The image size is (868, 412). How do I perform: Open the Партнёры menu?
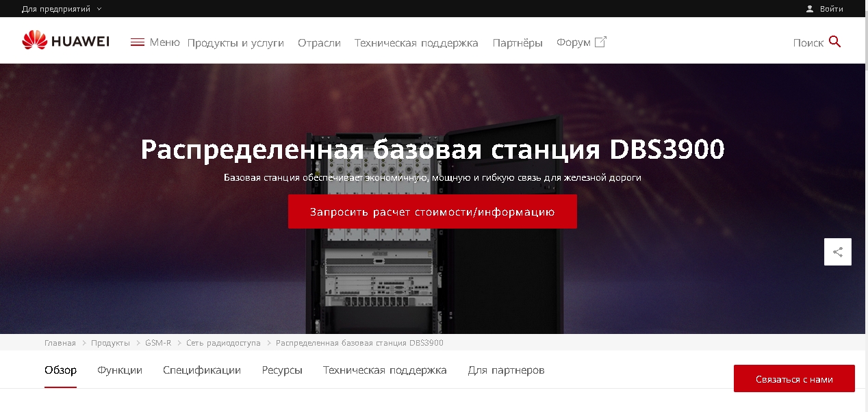518,42
